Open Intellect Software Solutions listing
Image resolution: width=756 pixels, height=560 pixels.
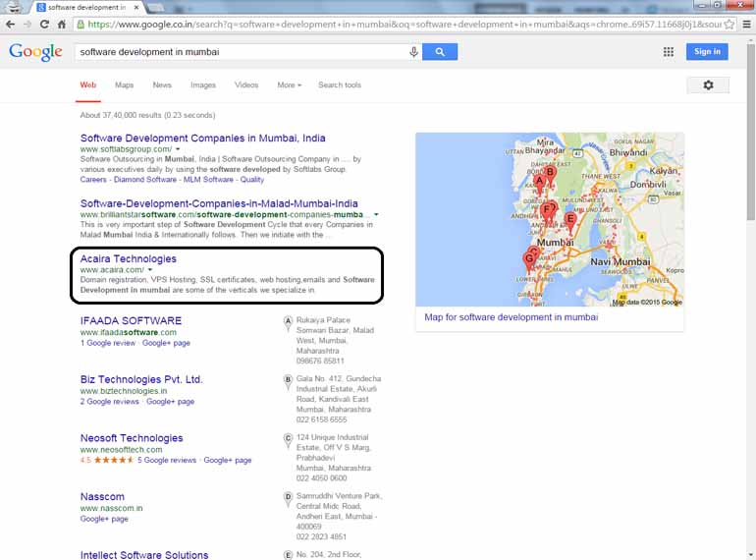click(x=144, y=555)
